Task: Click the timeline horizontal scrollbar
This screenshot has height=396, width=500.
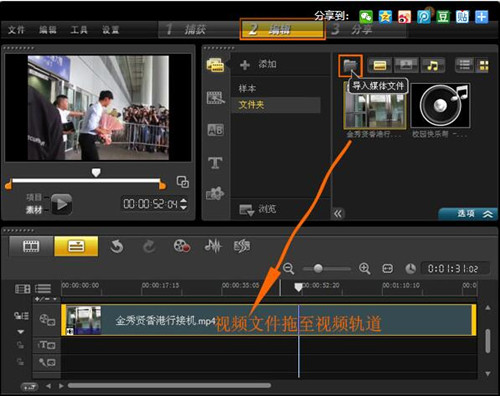Action: (169, 386)
